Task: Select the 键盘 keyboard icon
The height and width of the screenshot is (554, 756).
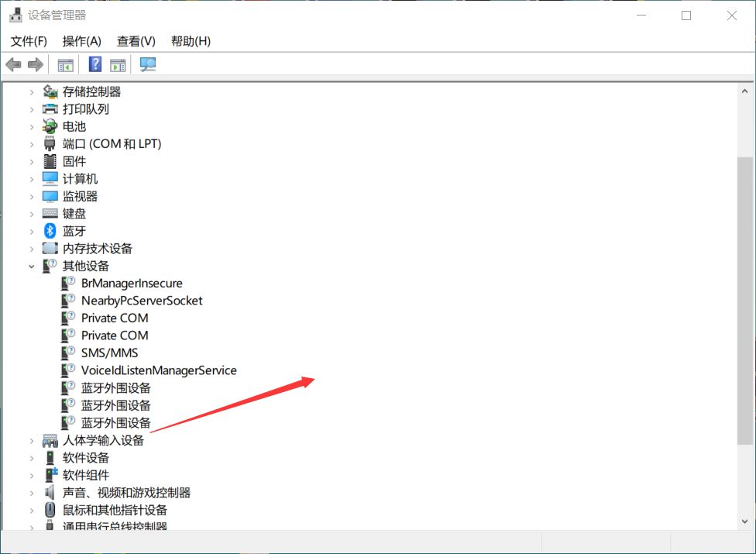Action: point(50,214)
